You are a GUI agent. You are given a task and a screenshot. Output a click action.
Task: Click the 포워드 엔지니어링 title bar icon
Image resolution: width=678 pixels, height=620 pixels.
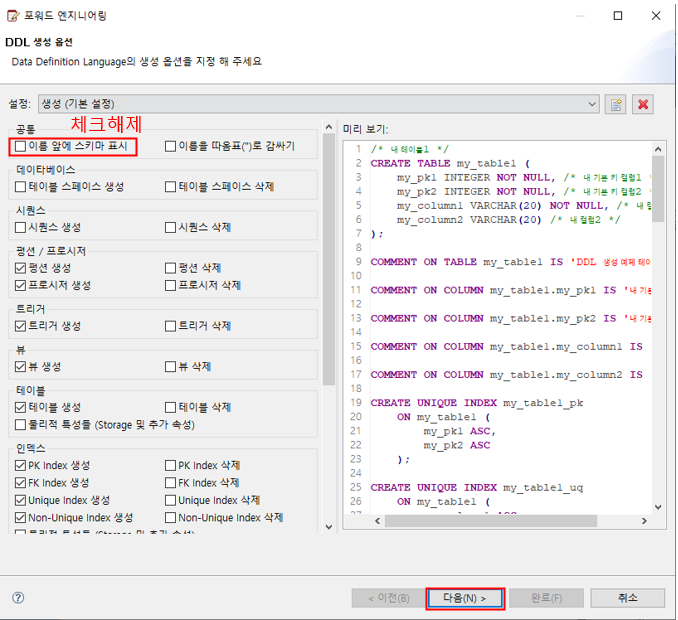[x=13, y=16]
